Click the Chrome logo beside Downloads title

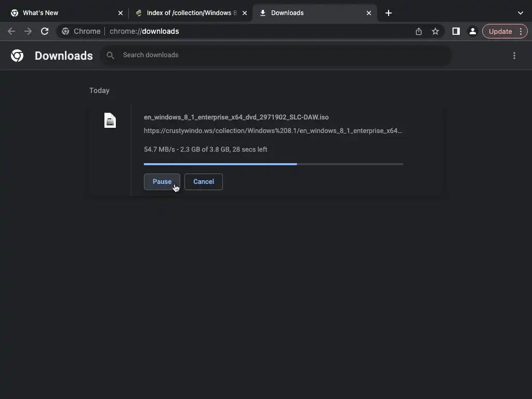click(17, 55)
